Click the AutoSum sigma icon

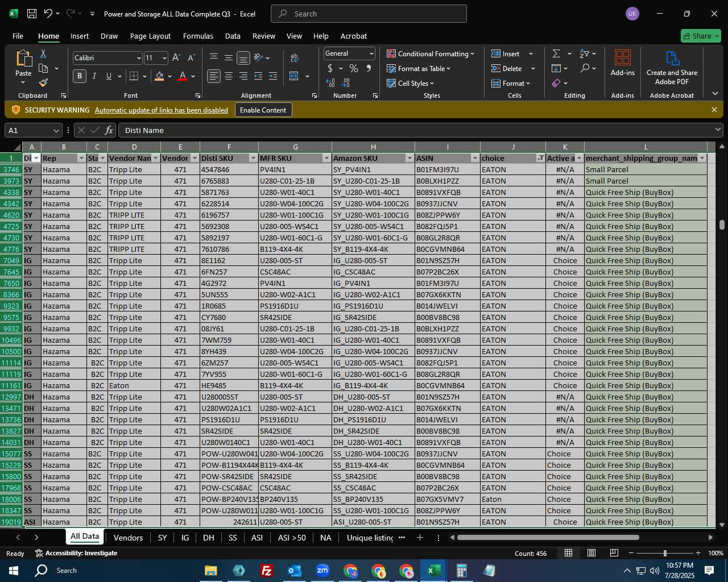pos(556,53)
